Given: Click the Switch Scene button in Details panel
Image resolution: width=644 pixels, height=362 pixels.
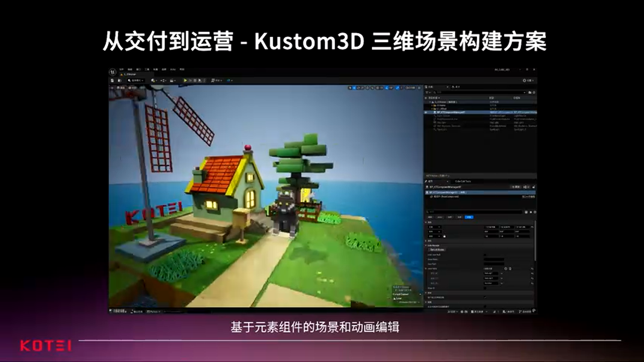Looking at the screenshot, I should (x=437, y=249).
